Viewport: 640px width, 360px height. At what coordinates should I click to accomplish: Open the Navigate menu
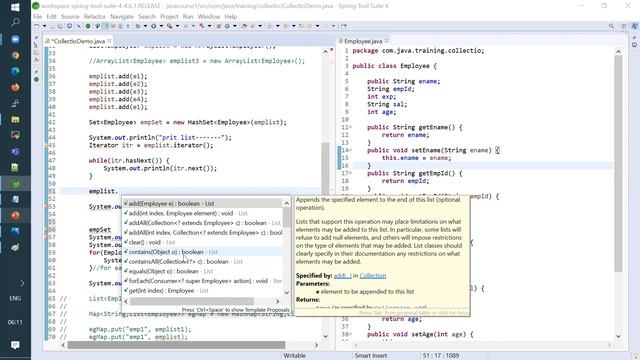tap(122, 17)
